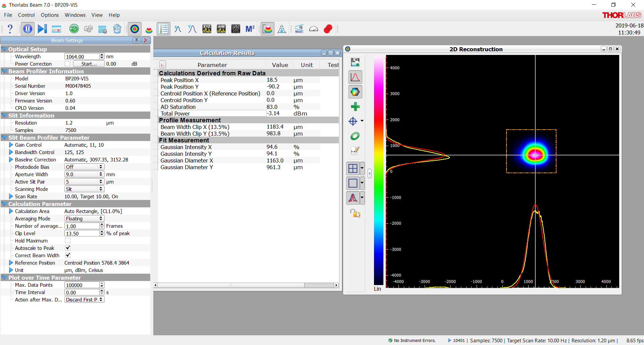644x345 pixels.
Task: Click the Value column header
Action: pyautogui.click(x=280, y=65)
